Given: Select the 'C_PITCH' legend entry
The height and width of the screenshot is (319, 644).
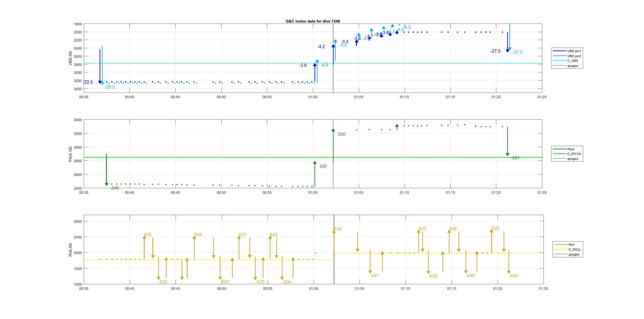Looking at the screenshot, I should click(x=568, y=154).
